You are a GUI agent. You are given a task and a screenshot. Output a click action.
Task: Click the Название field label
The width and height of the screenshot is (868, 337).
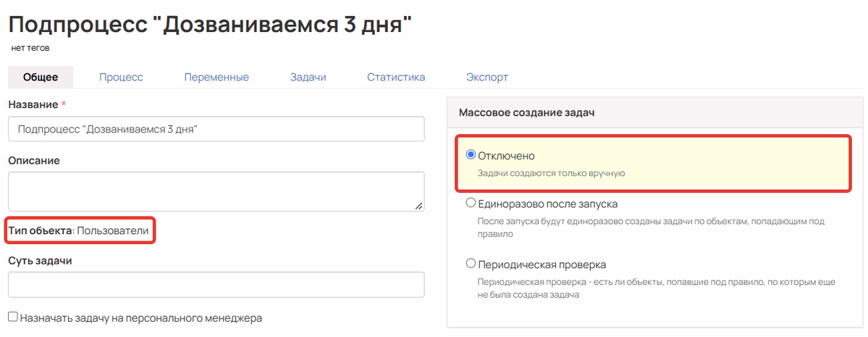(x=33, y=104)
